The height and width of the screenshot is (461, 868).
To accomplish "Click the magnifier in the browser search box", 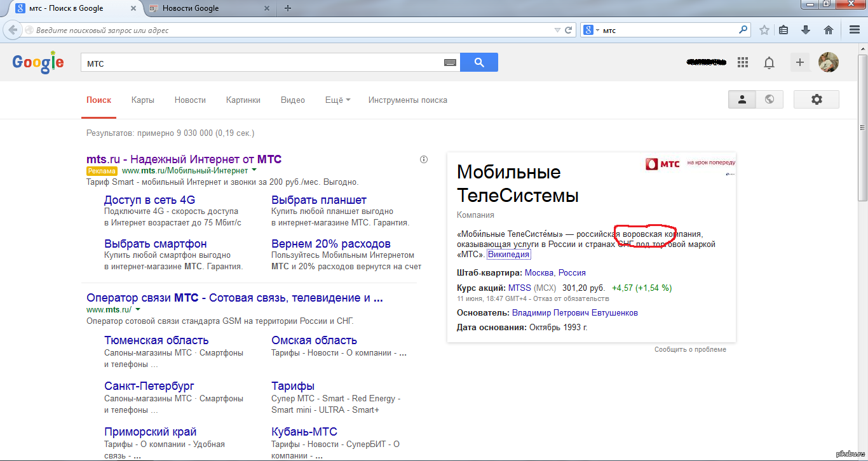I will [x=743, y=29].
